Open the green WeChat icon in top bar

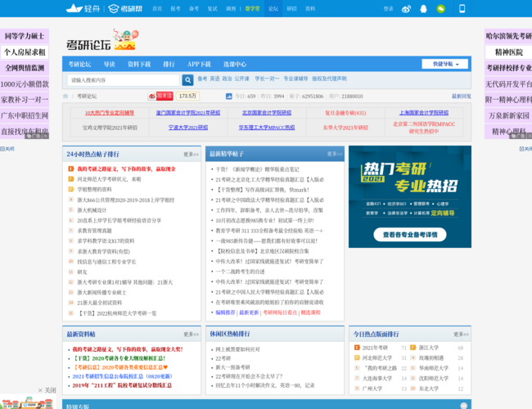tap(440, 9)
